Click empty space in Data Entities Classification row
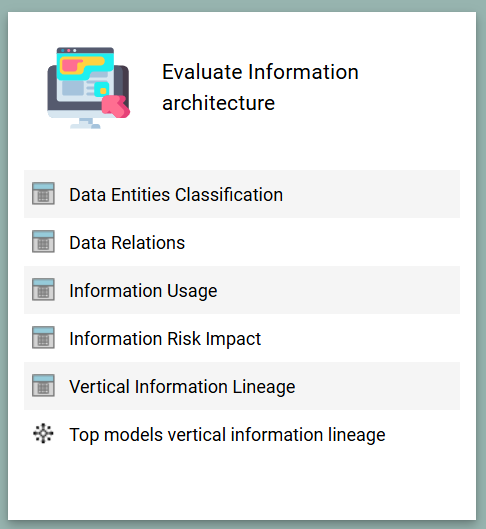 point(371,194)
